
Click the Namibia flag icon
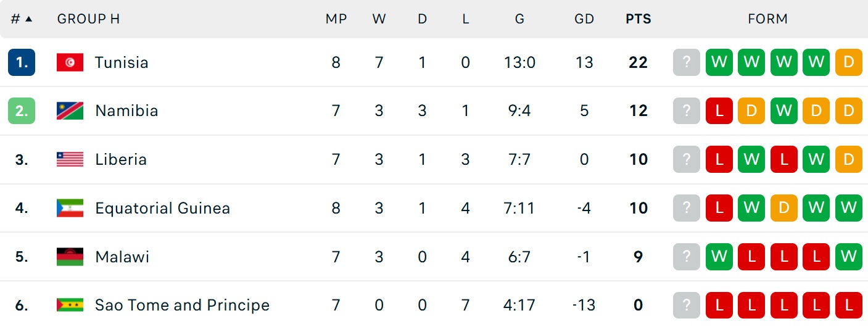pyautogui.click(x=70, y=111)
